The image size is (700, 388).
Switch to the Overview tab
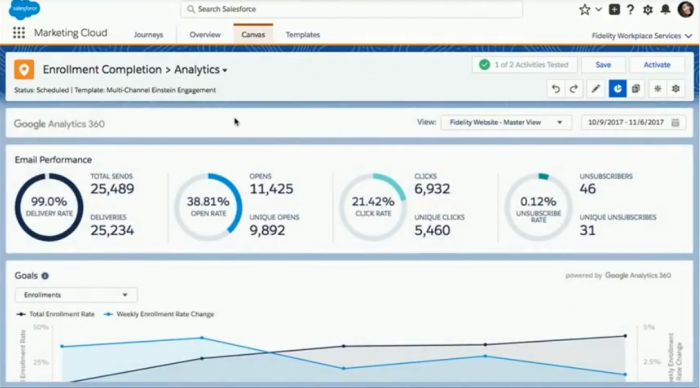click(x=205, y=34)
